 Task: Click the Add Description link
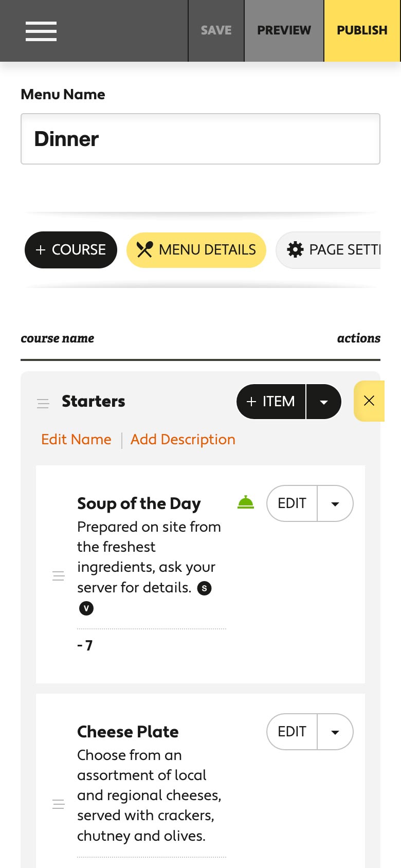[183, 440]
